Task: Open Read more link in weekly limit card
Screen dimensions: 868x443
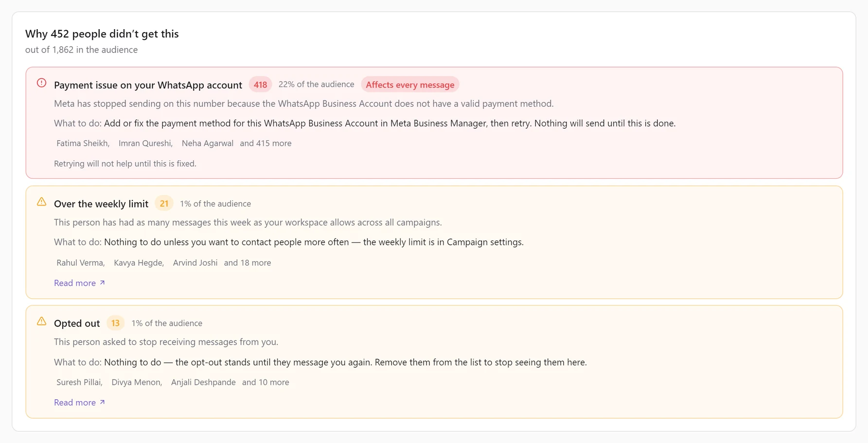Action: click(79, 283)
